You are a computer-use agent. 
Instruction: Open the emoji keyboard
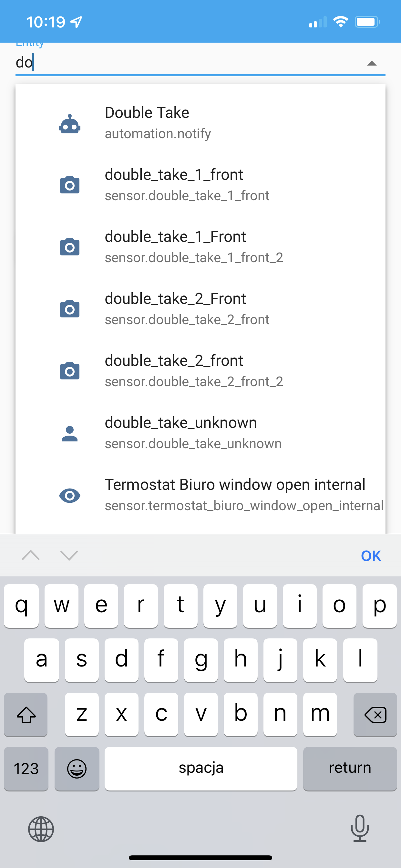pyautogui.click(x=77, y=769)
